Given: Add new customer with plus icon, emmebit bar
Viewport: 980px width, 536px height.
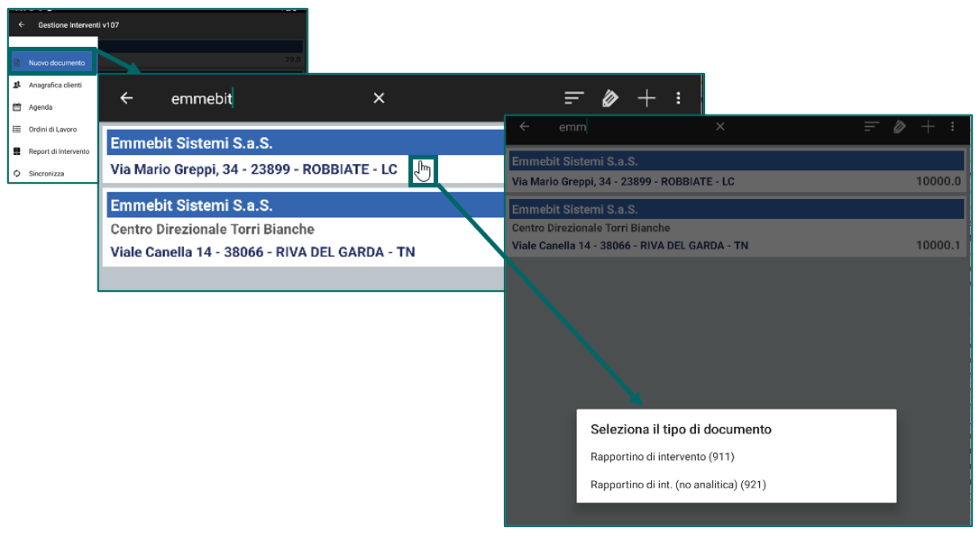Looking at the screenshot, I should pos(646,98).
